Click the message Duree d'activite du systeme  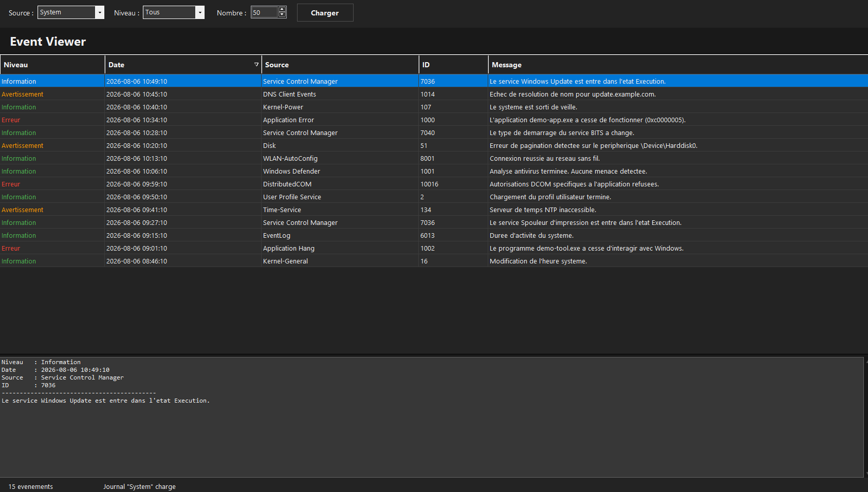click(531, 235)
